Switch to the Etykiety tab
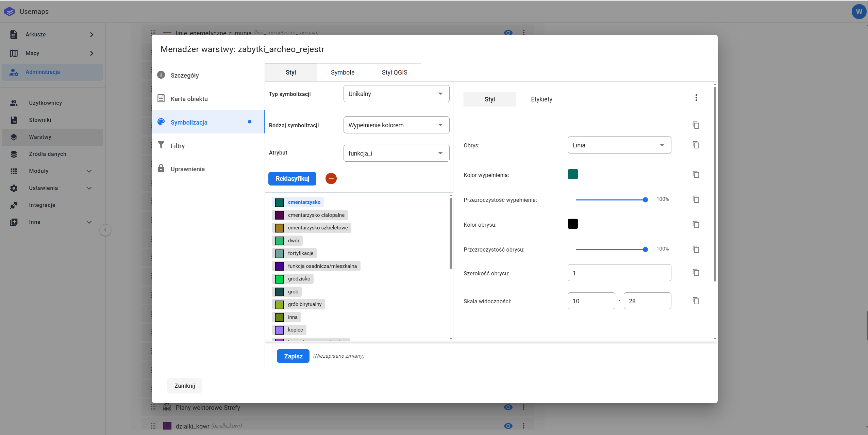This screenshot has width=868, height=435. point(541,99)
